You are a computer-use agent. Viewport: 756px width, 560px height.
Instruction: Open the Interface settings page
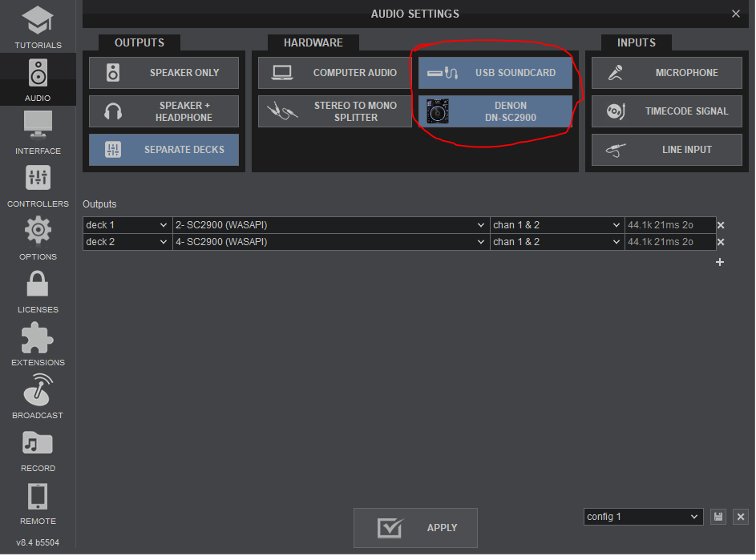(38, 132)
